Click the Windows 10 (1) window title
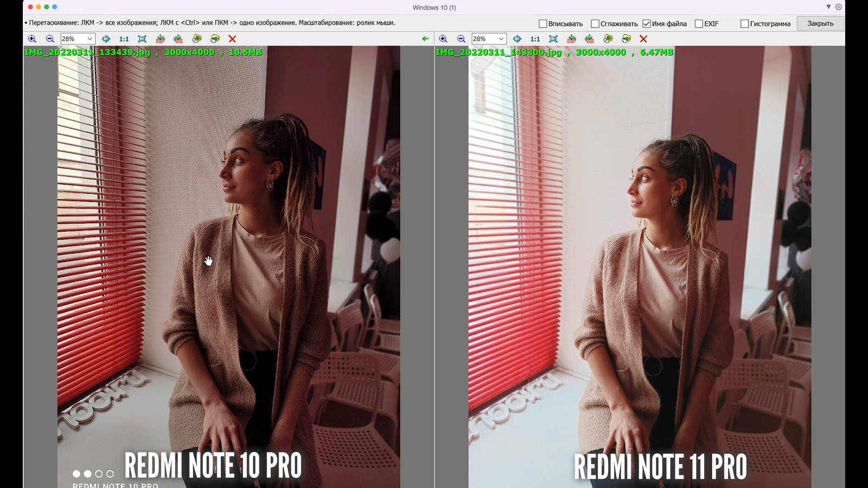The height and width of the screenshot is (488, 868). [434, 8]
